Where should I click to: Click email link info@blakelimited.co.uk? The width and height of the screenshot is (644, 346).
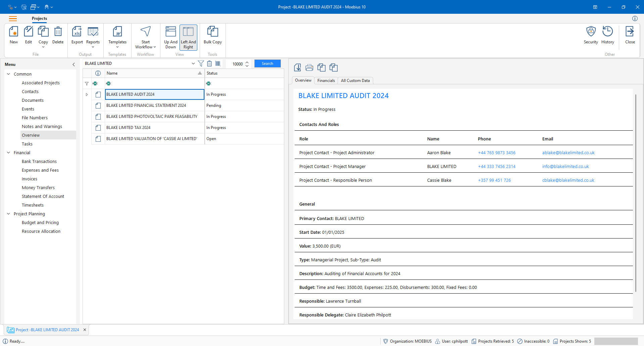565,166
